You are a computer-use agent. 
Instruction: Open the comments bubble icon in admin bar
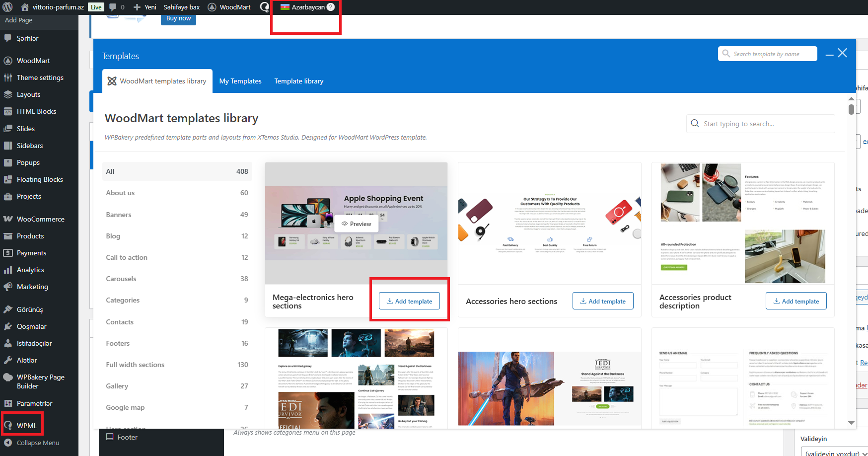[x=113, y=7]
